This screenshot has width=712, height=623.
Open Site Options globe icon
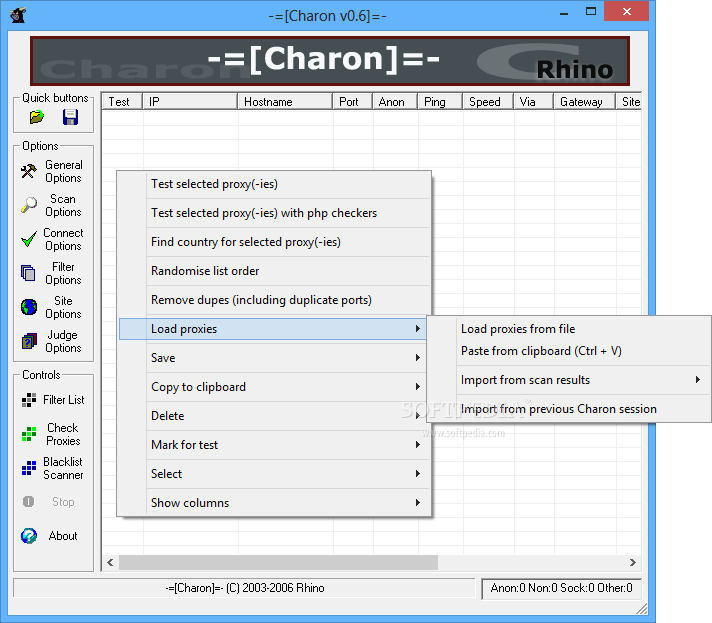tap(29, 307)
